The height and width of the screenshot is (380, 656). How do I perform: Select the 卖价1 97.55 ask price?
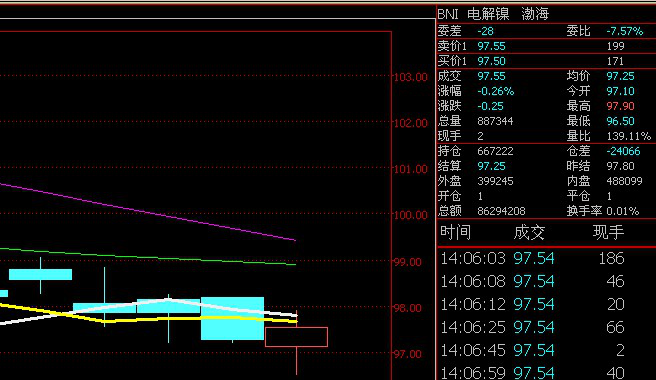(x=491, y=46)
